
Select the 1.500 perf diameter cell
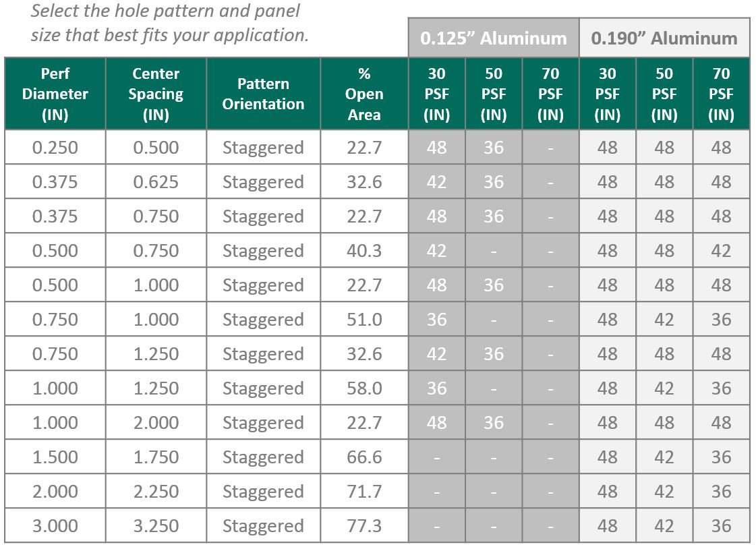pos(55,457)
